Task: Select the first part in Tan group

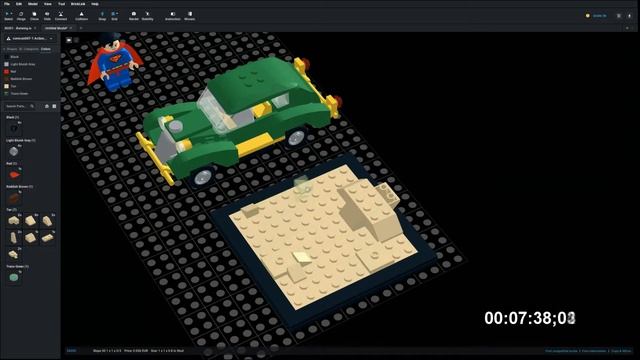Action: [13, 221]
